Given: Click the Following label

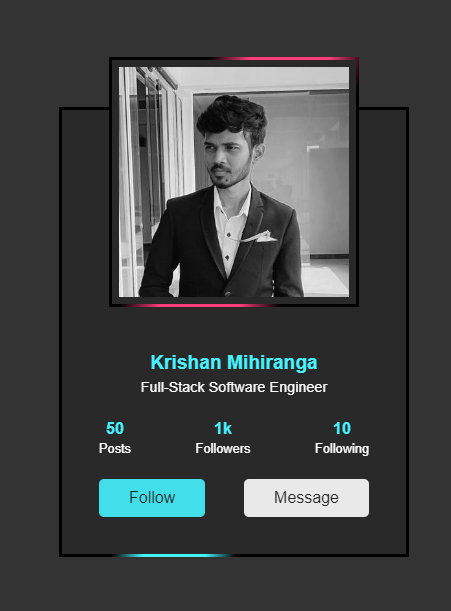Looking at the screenshot, I should [342, 449].
